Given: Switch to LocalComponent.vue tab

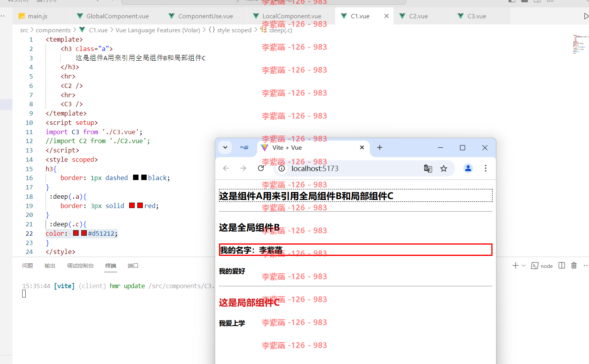Looking at the screenshot, I should (x=292, y=16).
